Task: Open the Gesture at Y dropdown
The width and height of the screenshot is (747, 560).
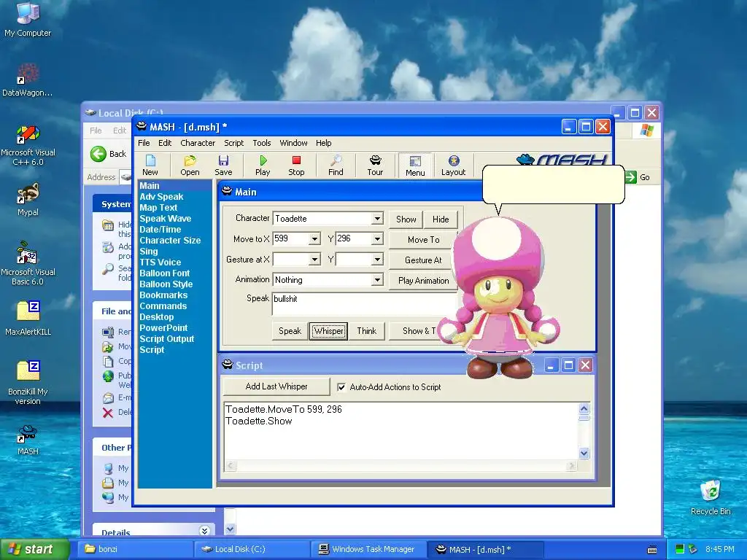Action: (x=377, y=260)
